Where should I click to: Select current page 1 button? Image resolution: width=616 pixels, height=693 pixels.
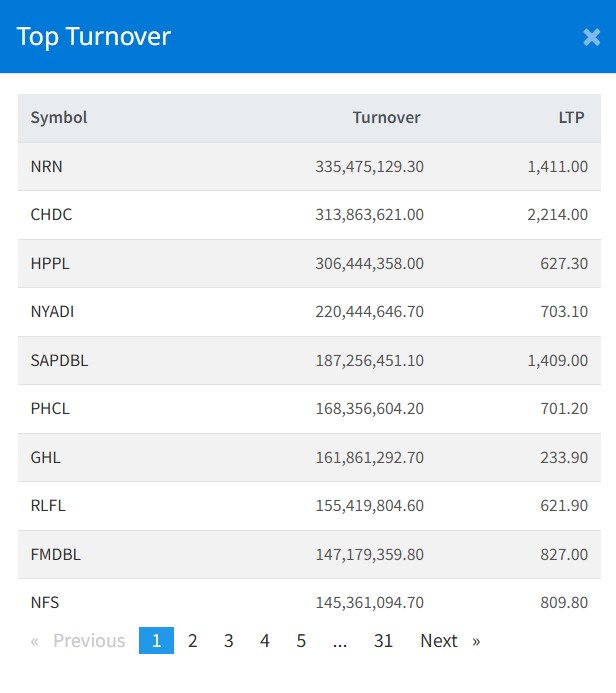coord(156,641)
